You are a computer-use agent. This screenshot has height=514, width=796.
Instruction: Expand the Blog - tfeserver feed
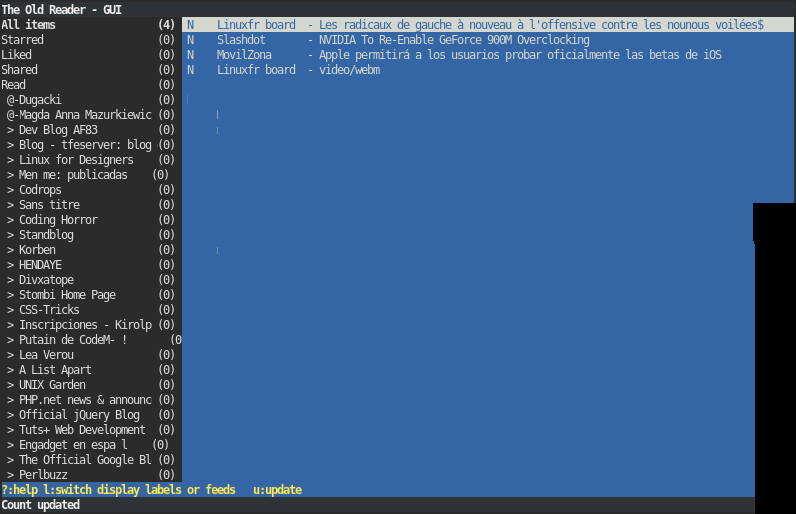point(90,145)
